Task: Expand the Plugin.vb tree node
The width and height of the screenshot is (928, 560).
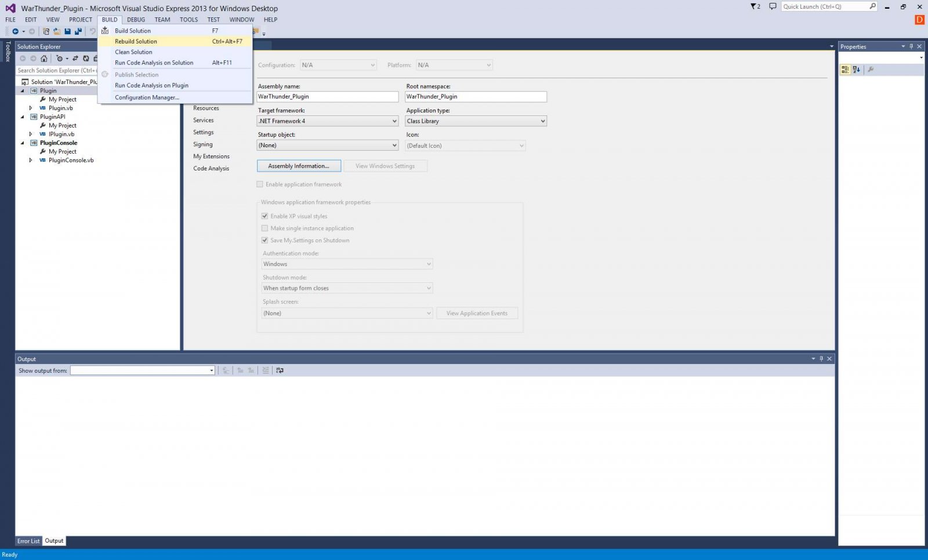Action: (x=31, y=108)
